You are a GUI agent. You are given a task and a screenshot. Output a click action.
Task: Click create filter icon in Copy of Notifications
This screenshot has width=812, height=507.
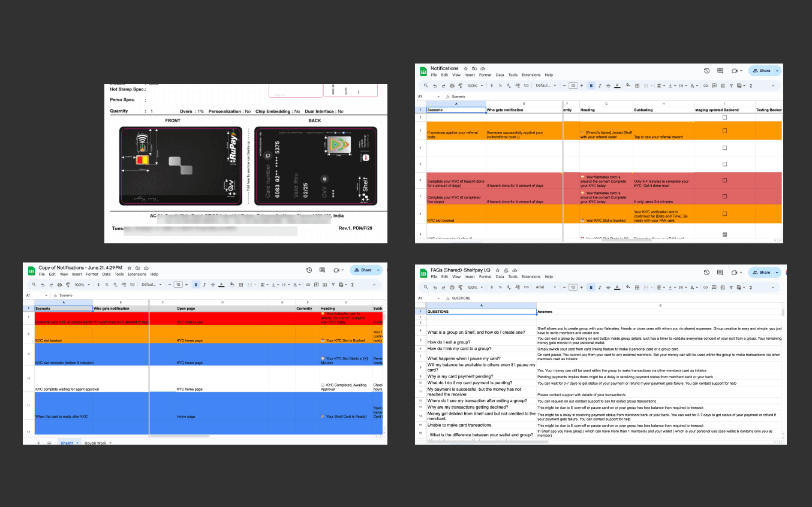coord(333,285)
